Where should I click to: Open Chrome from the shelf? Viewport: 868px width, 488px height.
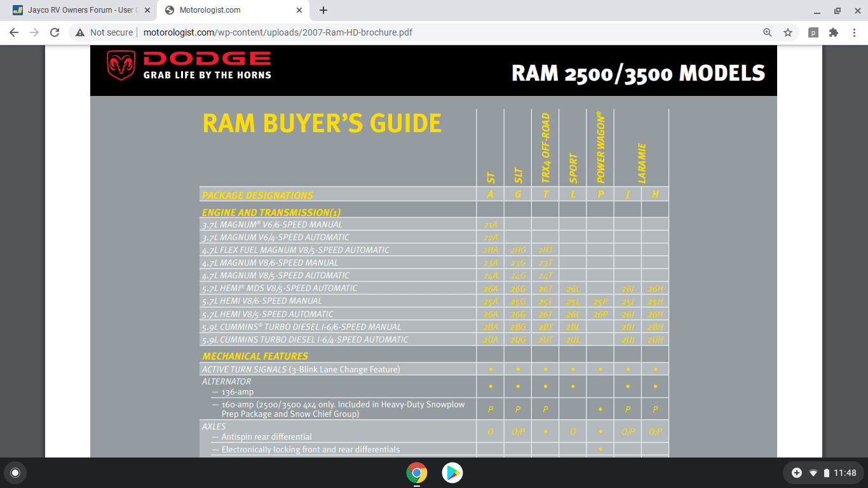(x=417, y=473)
